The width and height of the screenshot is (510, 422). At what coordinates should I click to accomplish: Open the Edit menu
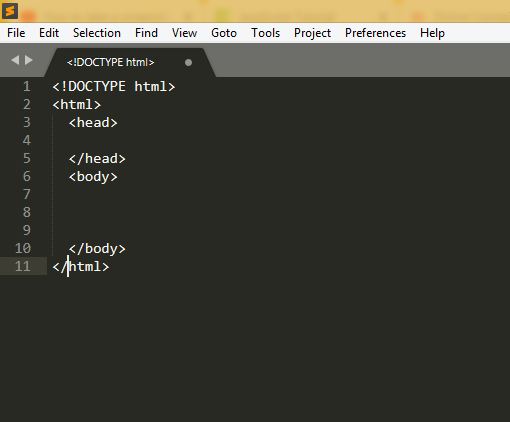click(x=49, y=33)
